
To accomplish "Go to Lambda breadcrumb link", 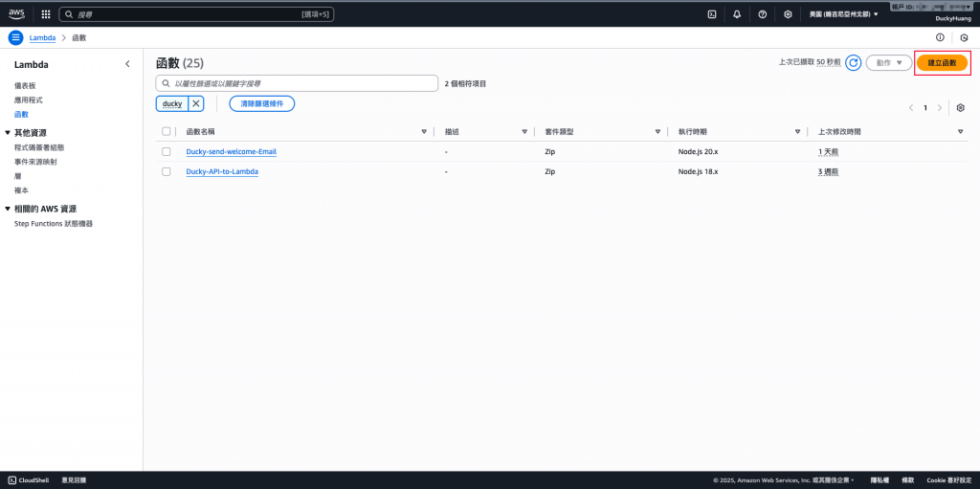I will click(42, 37).
